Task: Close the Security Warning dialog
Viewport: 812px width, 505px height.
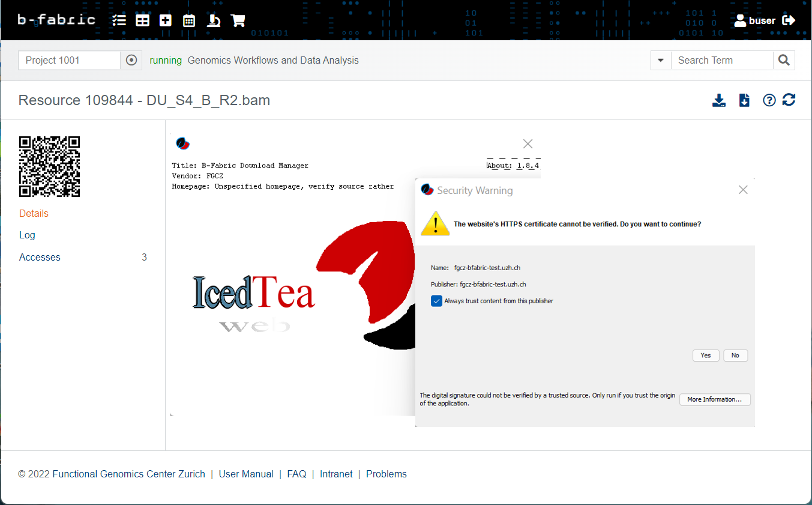Action: pos(743,190)
